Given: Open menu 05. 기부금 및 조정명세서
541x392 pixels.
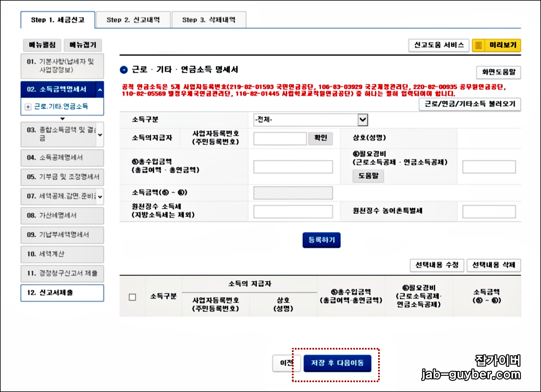Looking at the screenshot, I should [x=62, y=177].
